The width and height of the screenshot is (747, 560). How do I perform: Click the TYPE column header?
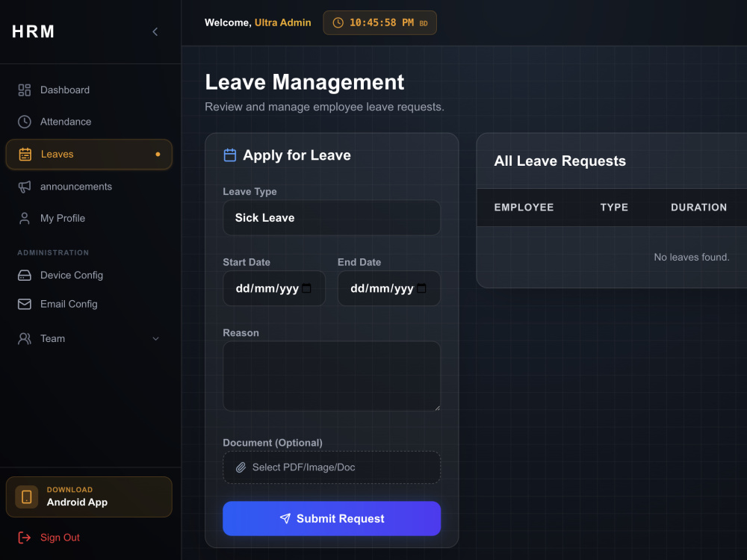pyautogui.click(x=614, y=207)
